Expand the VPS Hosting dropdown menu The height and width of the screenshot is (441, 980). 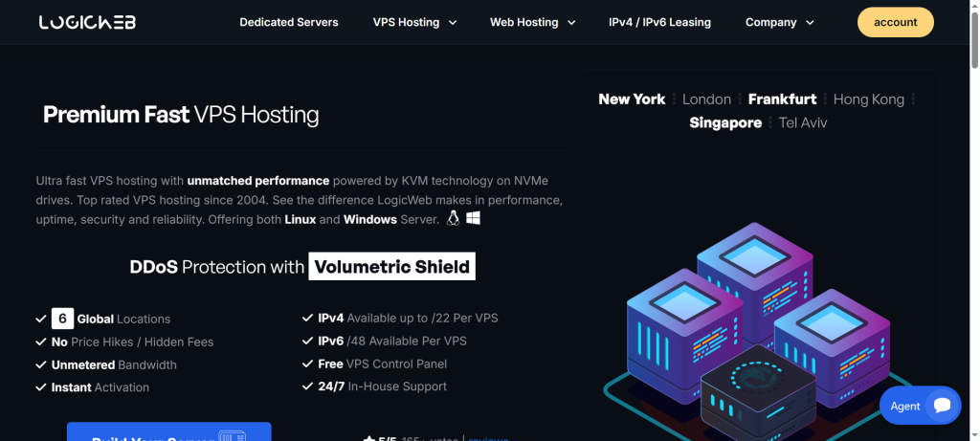(415, 23)
